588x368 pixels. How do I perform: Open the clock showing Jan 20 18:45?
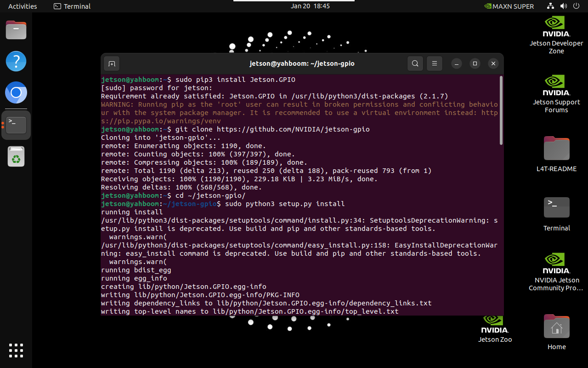[311, 6]
